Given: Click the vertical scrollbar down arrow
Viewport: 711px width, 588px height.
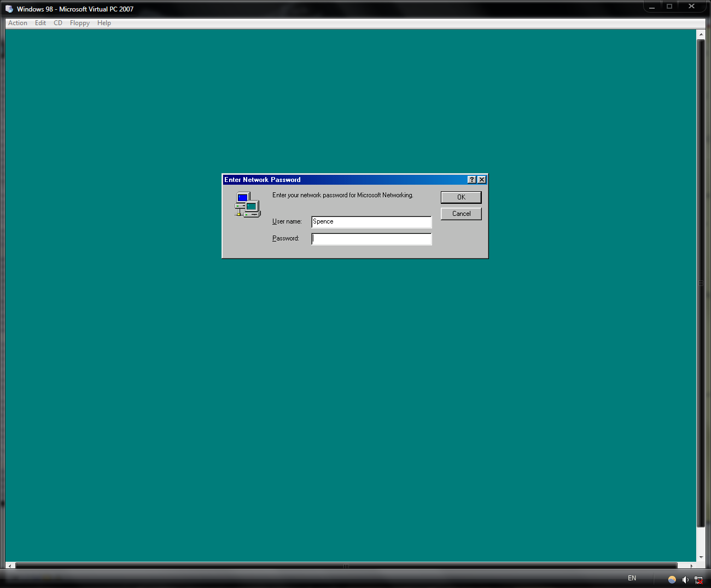Looking at the screenshot, I should (x=701, y=557).
